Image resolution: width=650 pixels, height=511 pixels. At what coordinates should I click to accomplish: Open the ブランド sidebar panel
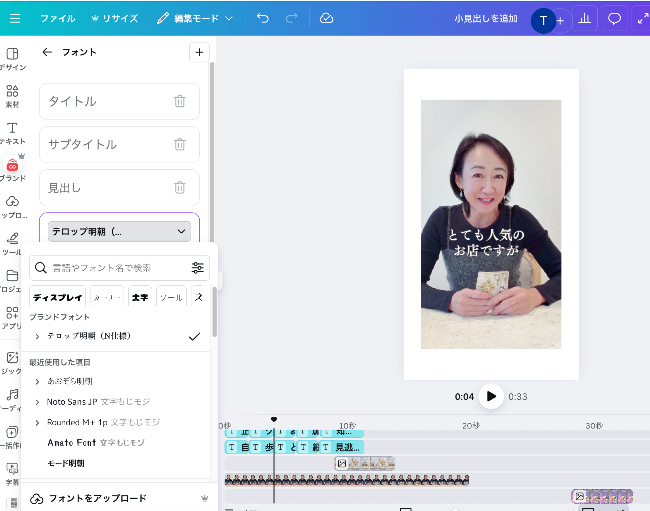click(12, 169)
